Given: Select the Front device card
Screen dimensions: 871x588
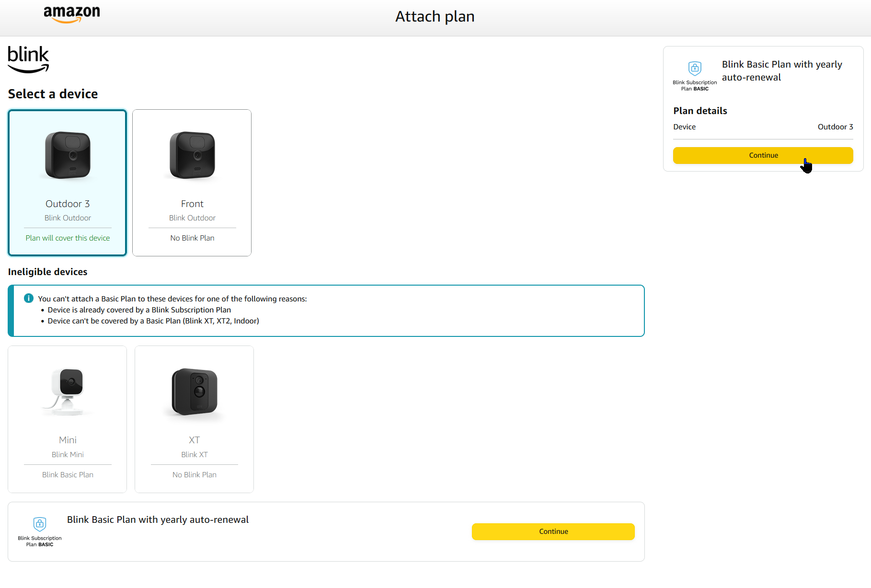Looking at the screenshot, I should (192, 183).
